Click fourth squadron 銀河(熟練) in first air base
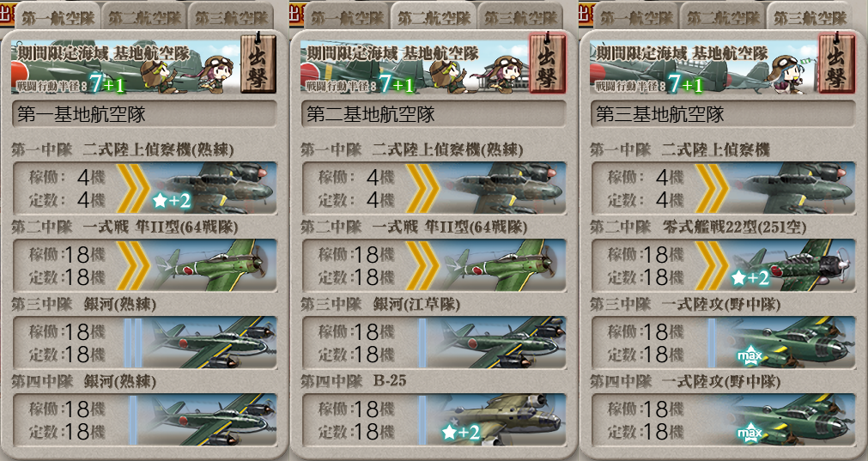868x461 pixels. (x=145, y=420)
